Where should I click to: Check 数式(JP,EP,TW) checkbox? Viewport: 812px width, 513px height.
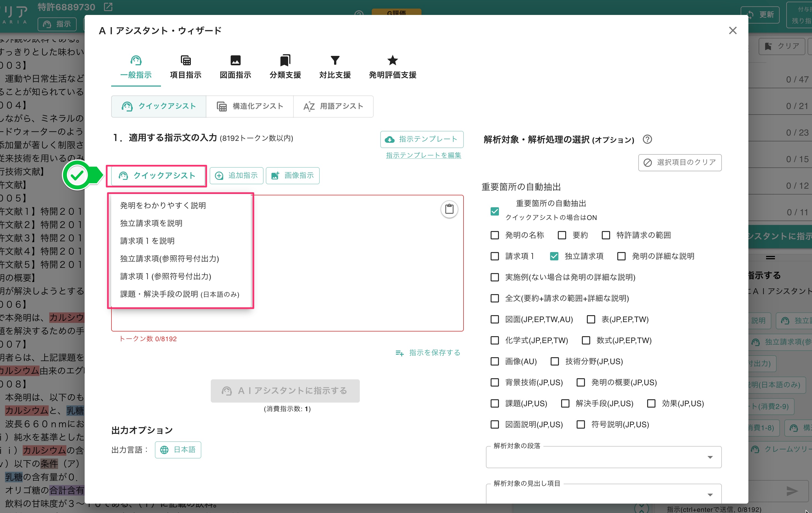[x=586, y=340]
